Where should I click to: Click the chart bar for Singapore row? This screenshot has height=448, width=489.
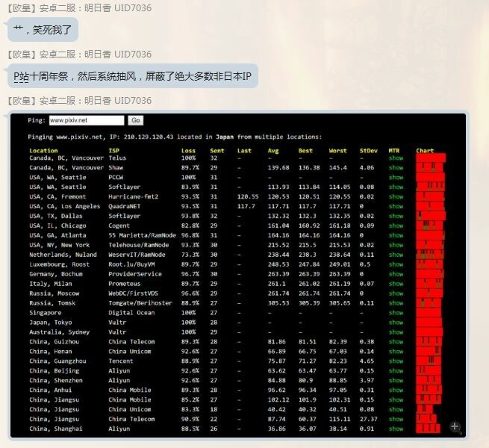[429, 313]
